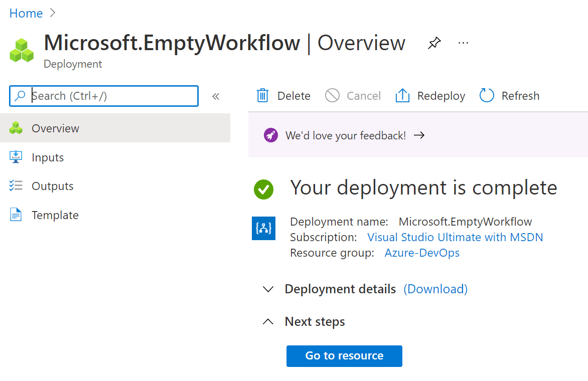Select Overview in the left menu
Viewport: 588px width, 381px height.
(115, 128)
